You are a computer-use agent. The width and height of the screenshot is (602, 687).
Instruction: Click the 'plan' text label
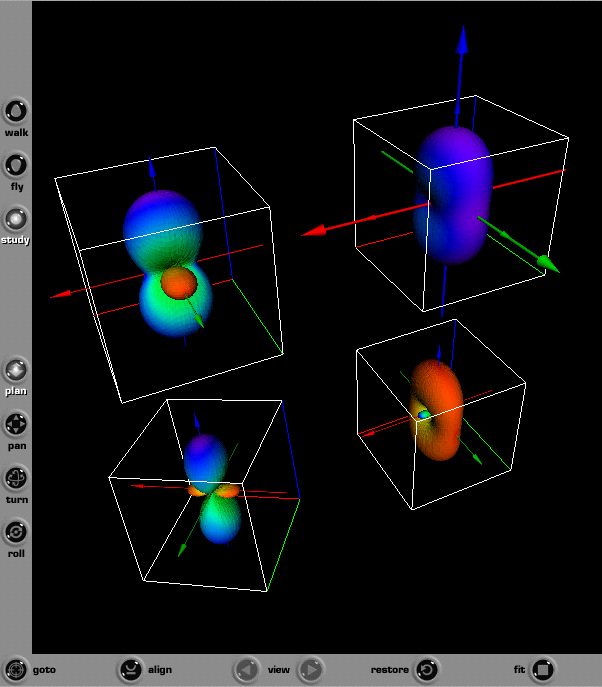[x=16, y=391]
